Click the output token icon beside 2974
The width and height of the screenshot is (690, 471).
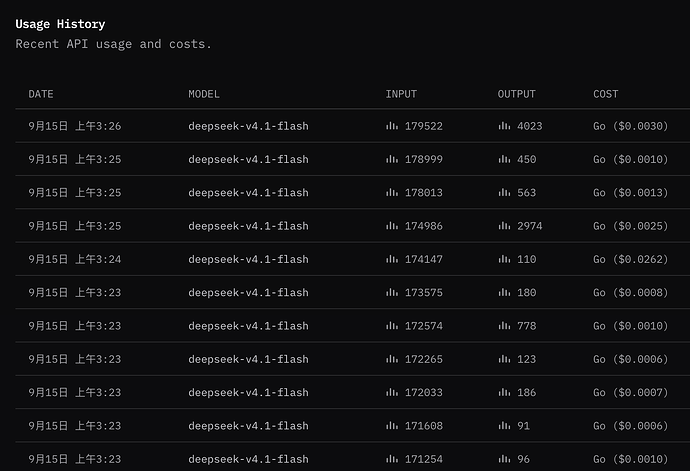click(x=504, y=226)
